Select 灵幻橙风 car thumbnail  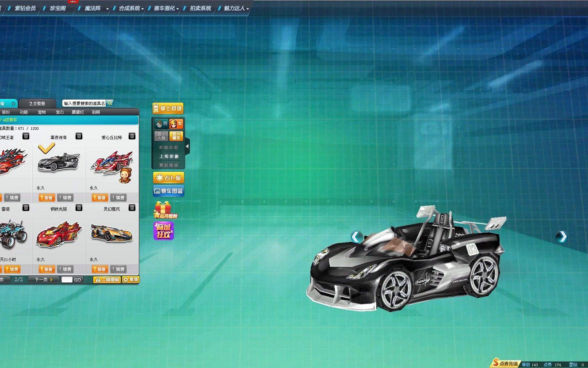click(112, 233)
